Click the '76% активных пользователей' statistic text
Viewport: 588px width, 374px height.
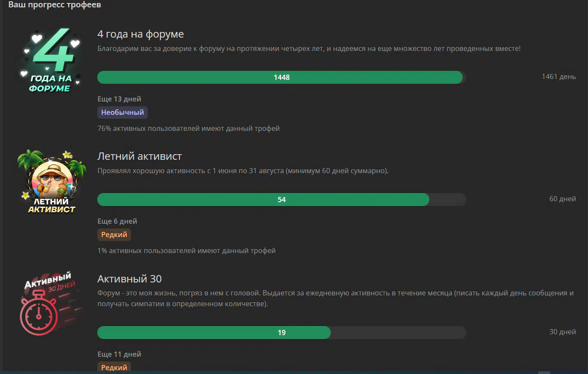tap(189, 128)
